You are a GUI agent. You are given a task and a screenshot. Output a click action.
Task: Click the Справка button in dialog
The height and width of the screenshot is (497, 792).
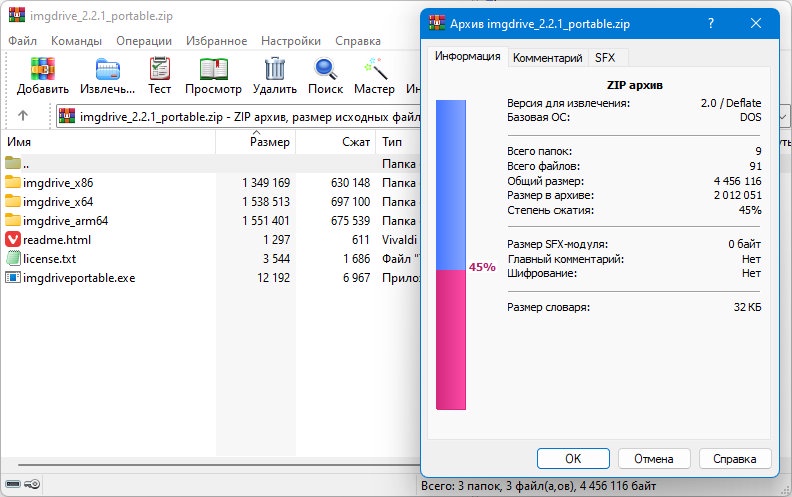[x=735, y=459]
